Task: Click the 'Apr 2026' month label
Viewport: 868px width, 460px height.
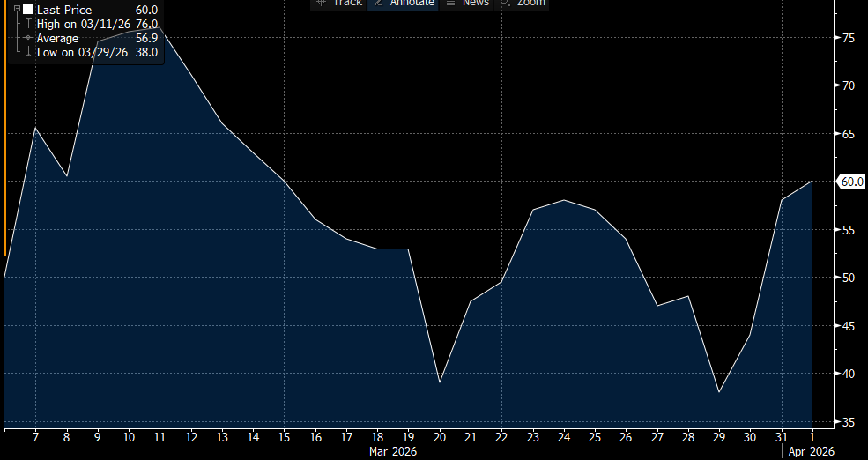Action: (x=811, y=451)
